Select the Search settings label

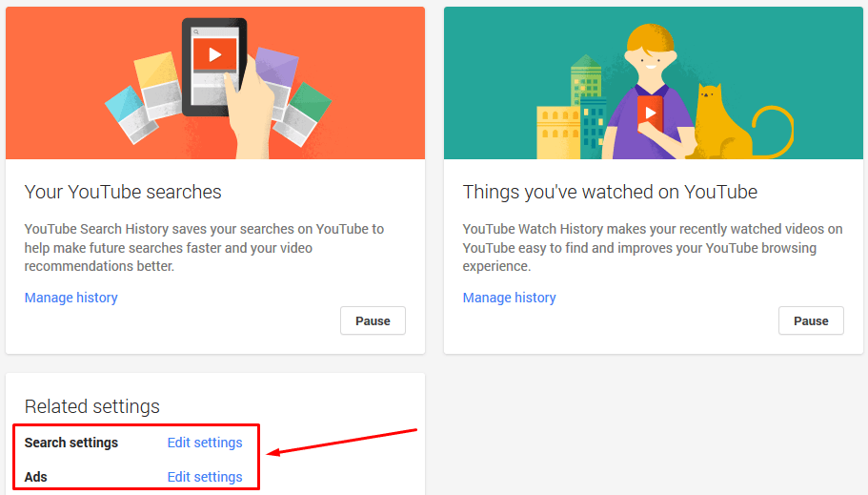coord(71,443)
